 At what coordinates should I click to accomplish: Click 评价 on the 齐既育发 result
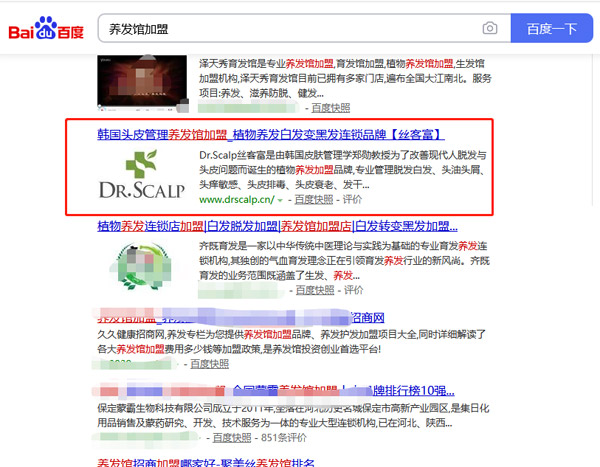353,290
